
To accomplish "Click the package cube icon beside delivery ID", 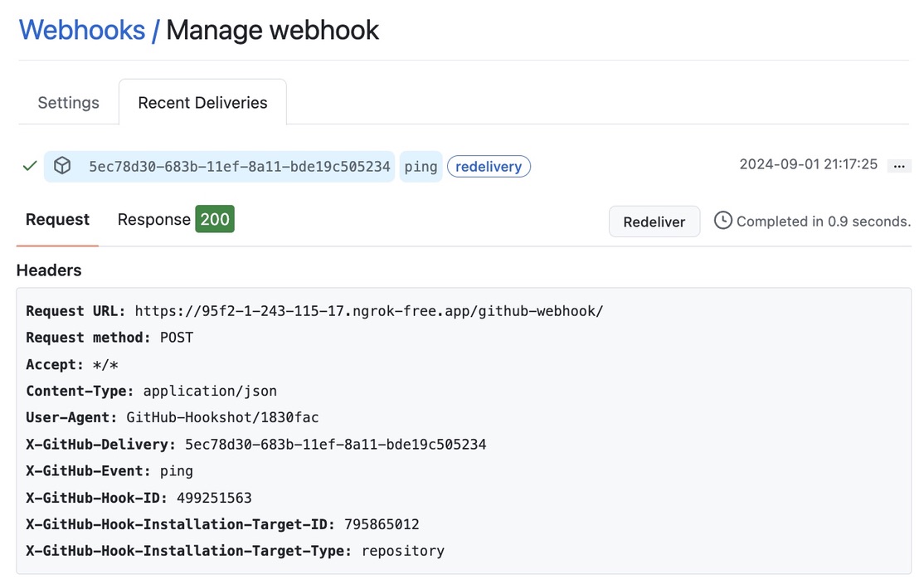I will point(62,166).
